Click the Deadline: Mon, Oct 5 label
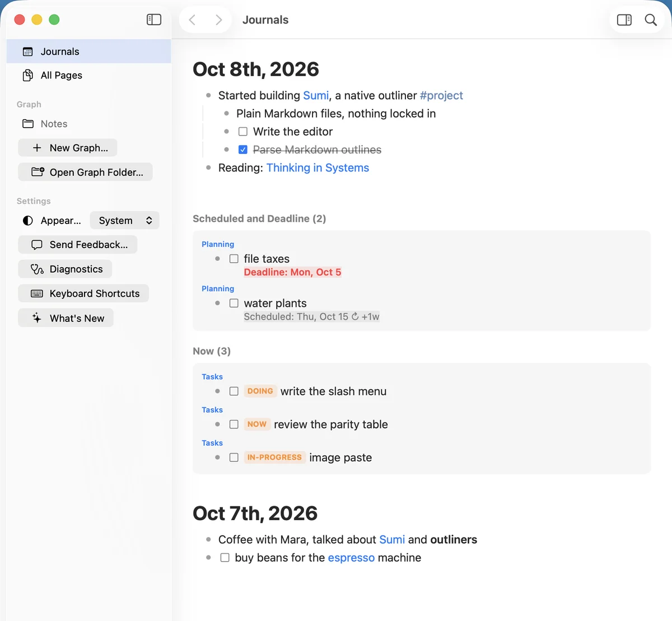672x621 pixels. tap(292, 272)
